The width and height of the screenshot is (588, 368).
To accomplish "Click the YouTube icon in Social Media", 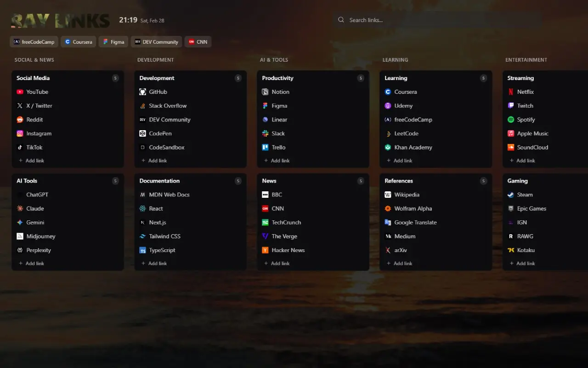I will tap(20, 92).
